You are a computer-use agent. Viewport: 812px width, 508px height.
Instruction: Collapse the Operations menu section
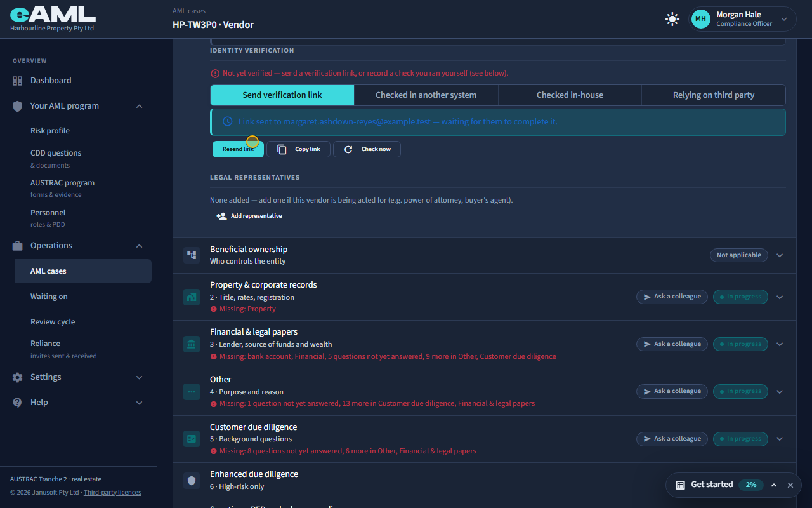coord(140,246)
